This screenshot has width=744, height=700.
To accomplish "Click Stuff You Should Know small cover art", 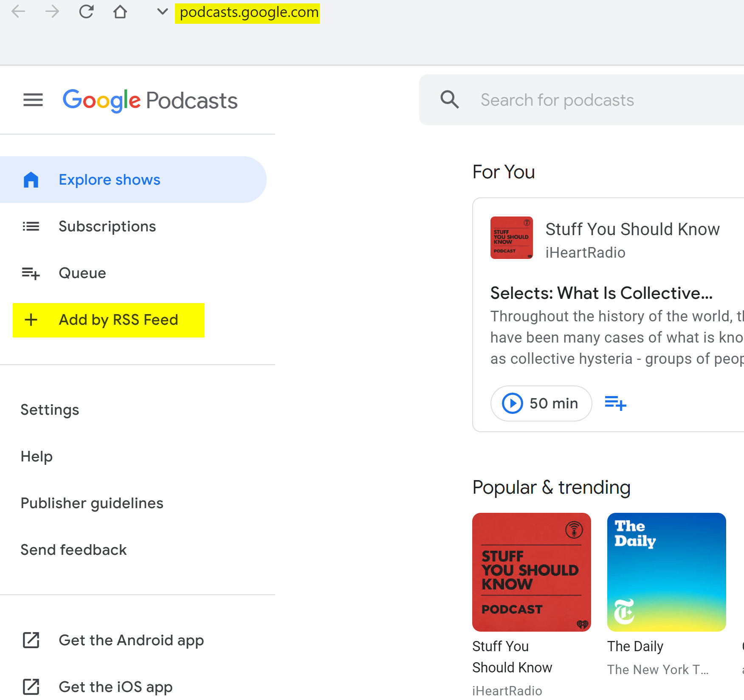I will [x=512, y=238].
